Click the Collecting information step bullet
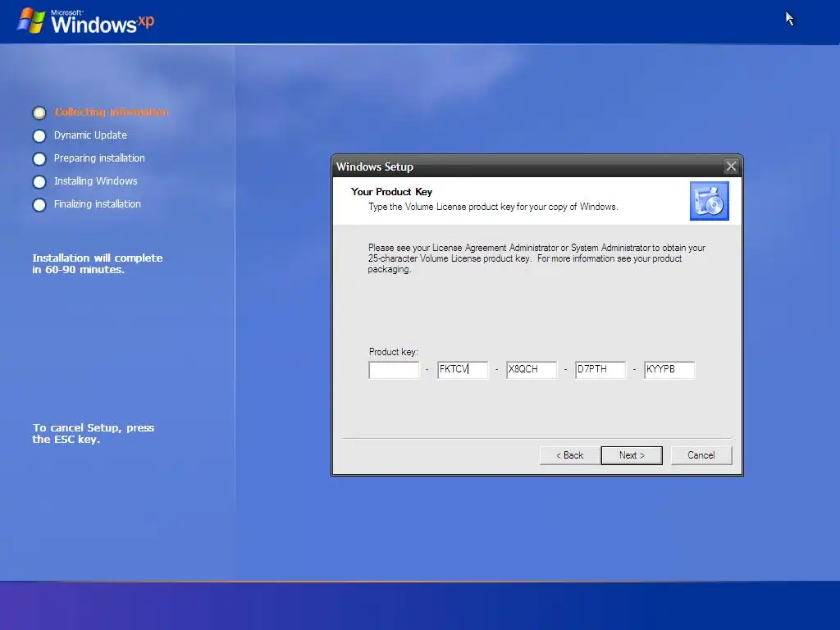Image resolution: width=840 pixels, height=630 pixels. pos(39,113)
